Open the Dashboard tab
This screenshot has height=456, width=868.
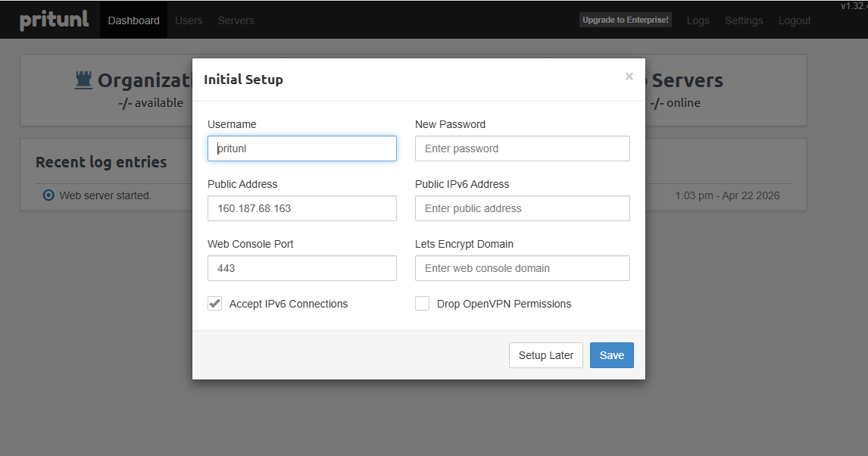pyautogui.click(x=133, y=20)
